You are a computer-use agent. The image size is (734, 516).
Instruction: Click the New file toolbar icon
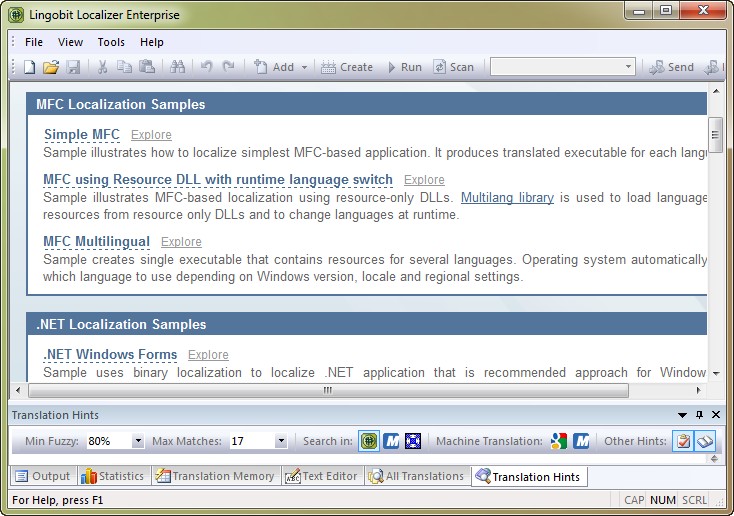[29, 67]
